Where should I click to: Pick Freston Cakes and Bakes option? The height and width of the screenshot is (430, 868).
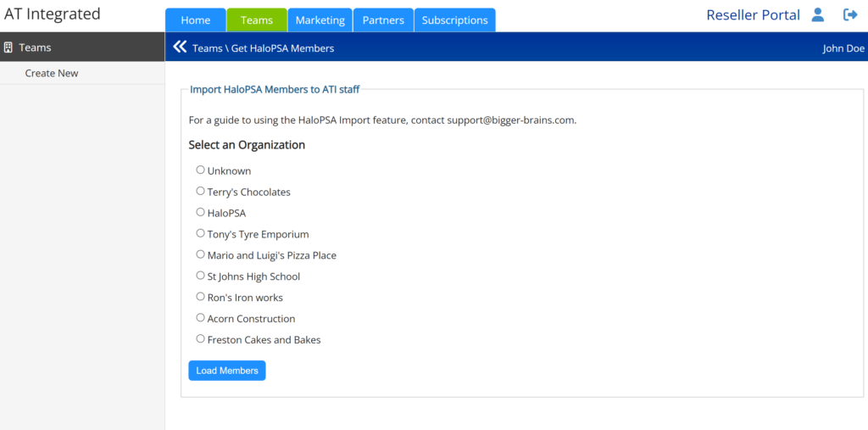200,338
